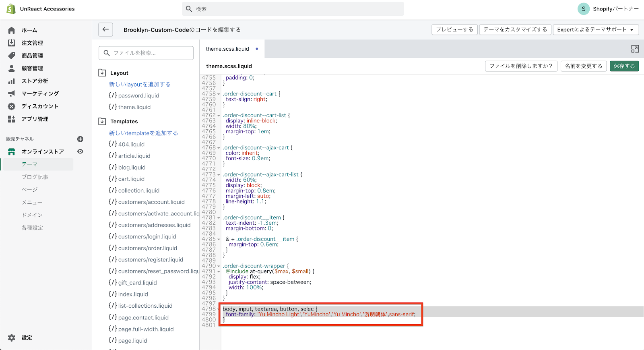Click the プレビューする button

(x=454, y=30)
